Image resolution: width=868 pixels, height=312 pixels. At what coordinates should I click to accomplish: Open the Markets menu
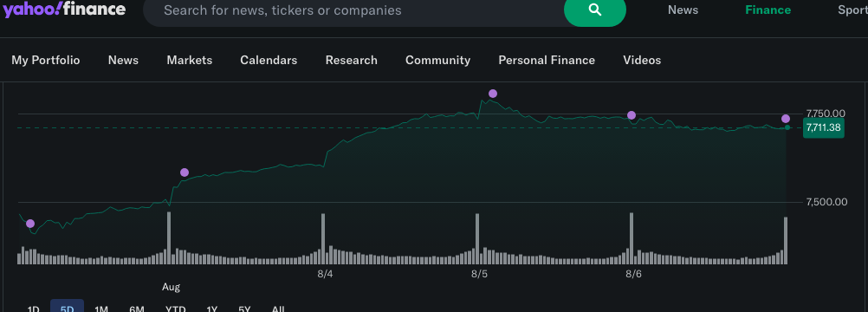coord(190,60)
